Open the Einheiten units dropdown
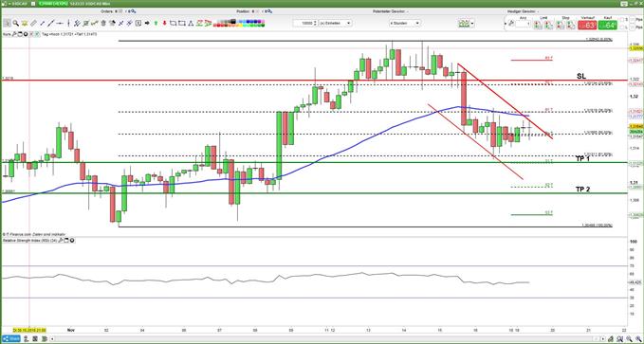 pos(335,23)
